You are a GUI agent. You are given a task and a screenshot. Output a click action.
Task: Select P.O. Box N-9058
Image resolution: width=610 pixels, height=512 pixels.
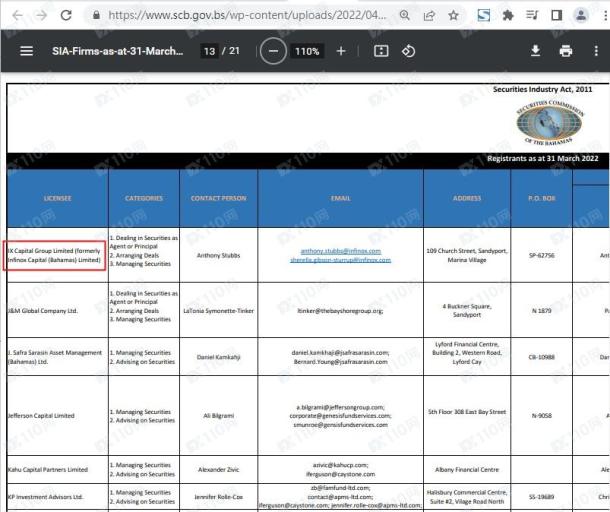(x=542, y=416)
